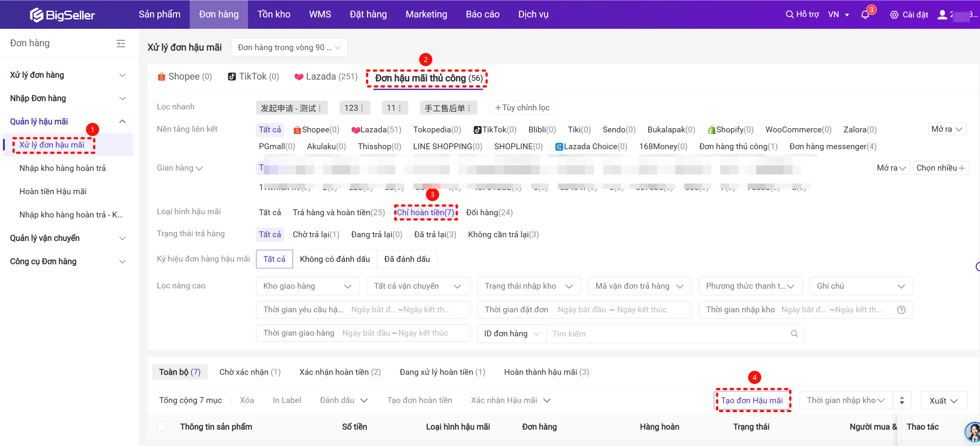
Task: Click the search magnifier in Tìm kiếm field
Action: [x=794, y=333]
